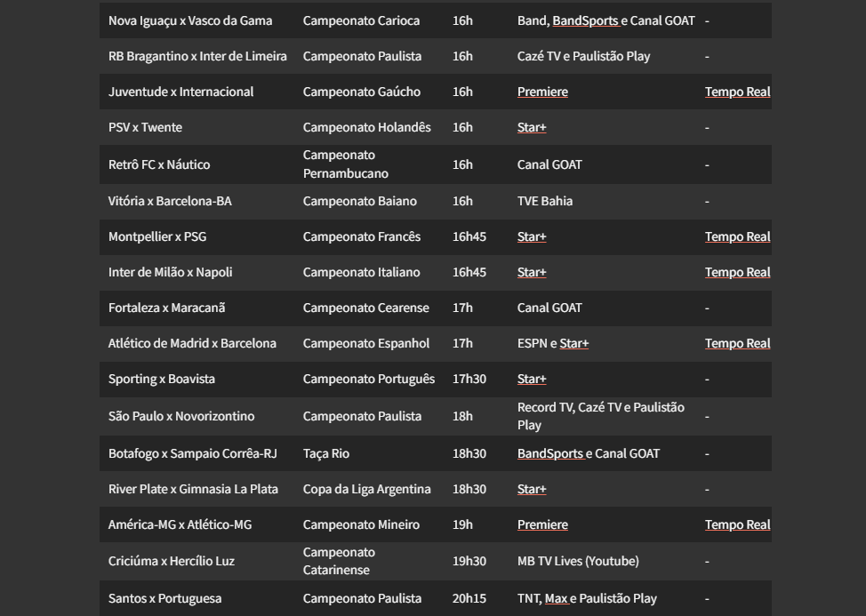Select 'Campeonato Espanhol' cell
The image size is (866, 616).
tap(365, 343)
